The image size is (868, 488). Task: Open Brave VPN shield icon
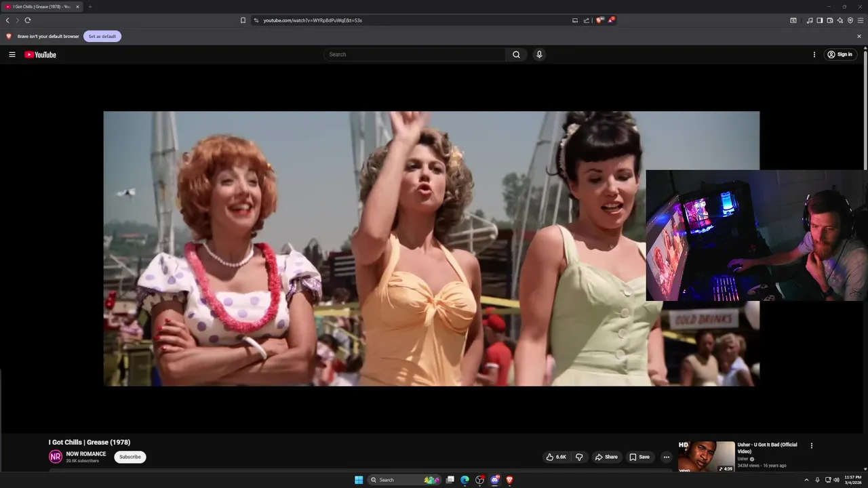tap(850, 20)
